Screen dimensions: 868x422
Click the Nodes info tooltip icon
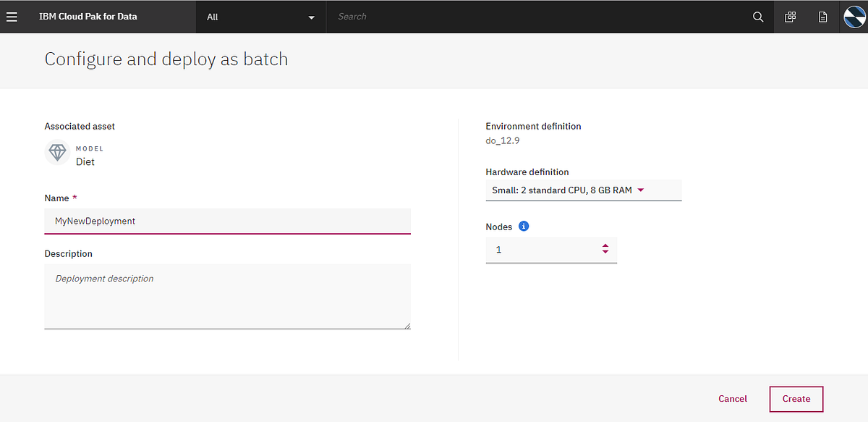point(523,226)
